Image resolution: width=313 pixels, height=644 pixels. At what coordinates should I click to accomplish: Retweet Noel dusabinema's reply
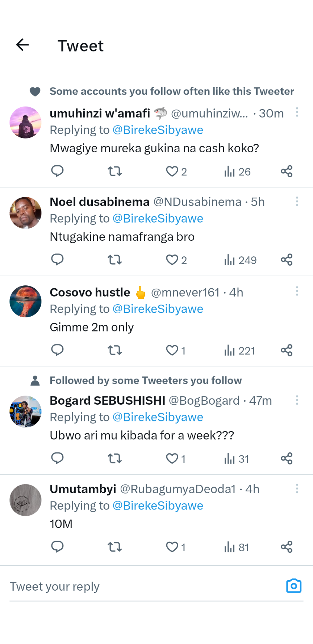[115, 260]
